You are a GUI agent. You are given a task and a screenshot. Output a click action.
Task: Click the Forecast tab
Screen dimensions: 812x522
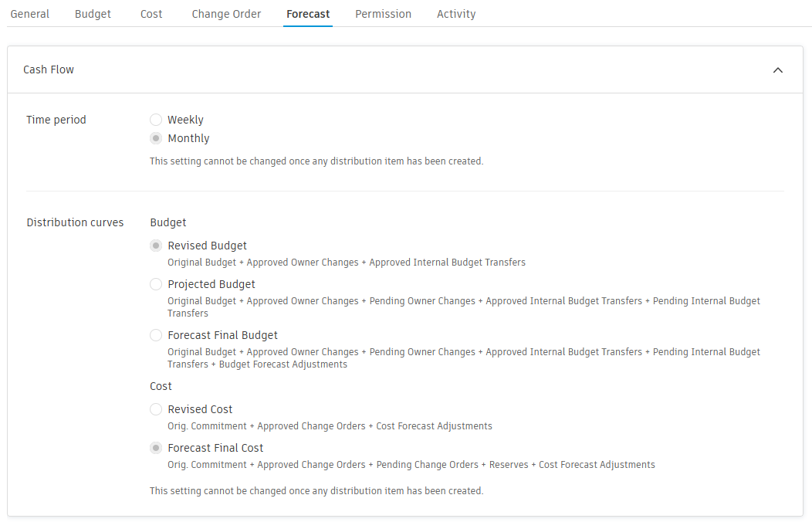coord(308,14)
